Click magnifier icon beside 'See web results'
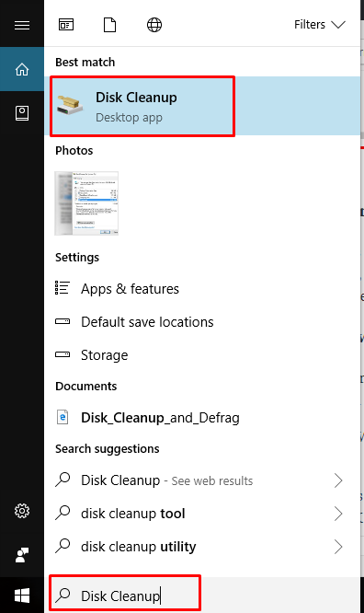 coord(63,480)
